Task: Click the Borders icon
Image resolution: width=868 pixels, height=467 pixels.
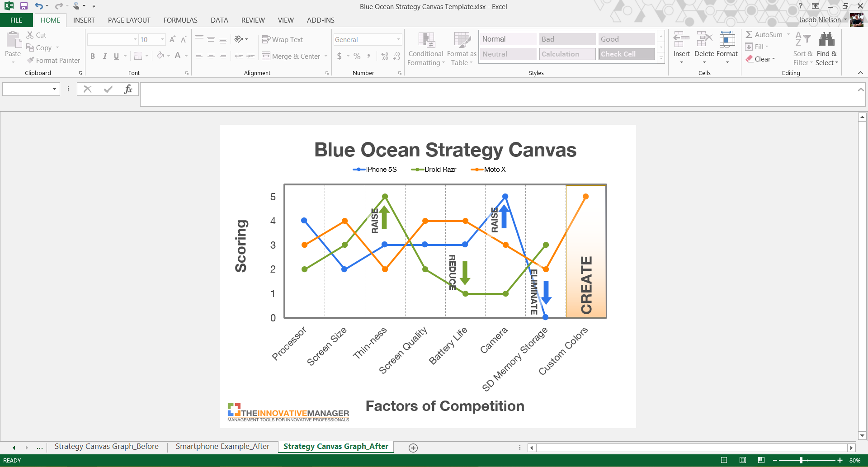Action: [138, 56]
